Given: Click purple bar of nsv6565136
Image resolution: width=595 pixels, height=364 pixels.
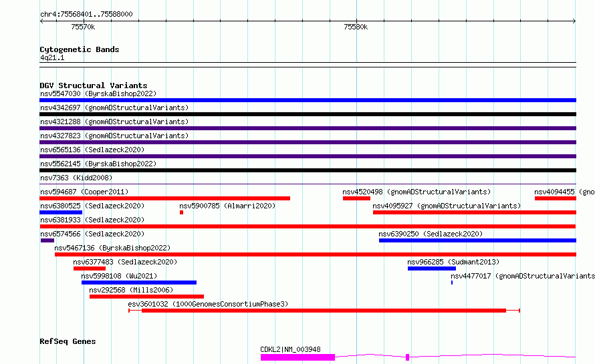Looking at the screenshot, I should tap(308, 156).
